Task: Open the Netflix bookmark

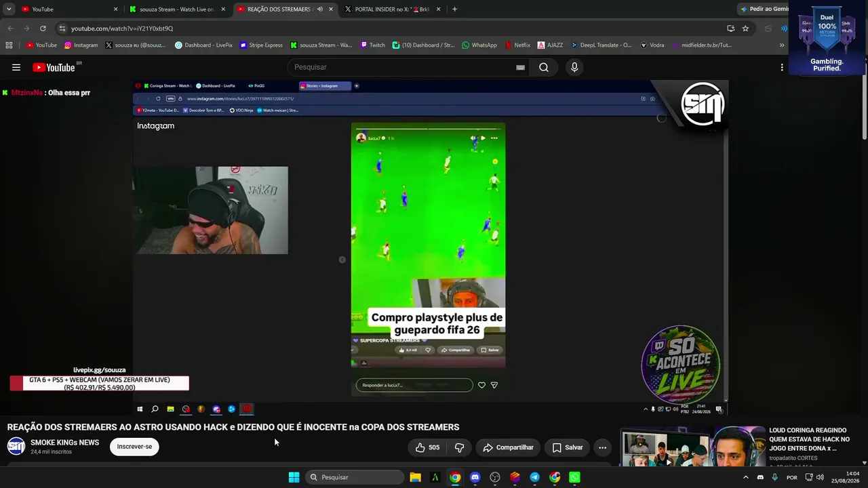Action: click(517, 45)
